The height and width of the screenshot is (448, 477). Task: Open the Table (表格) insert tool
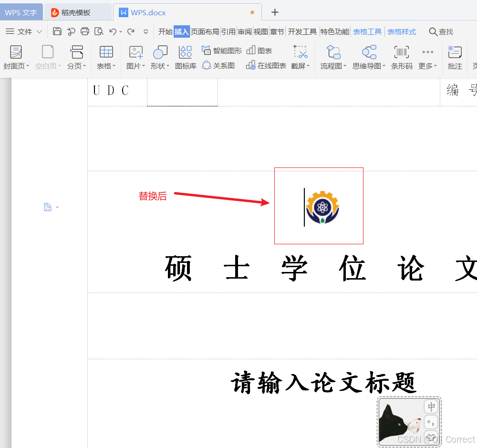click(106, 57)
